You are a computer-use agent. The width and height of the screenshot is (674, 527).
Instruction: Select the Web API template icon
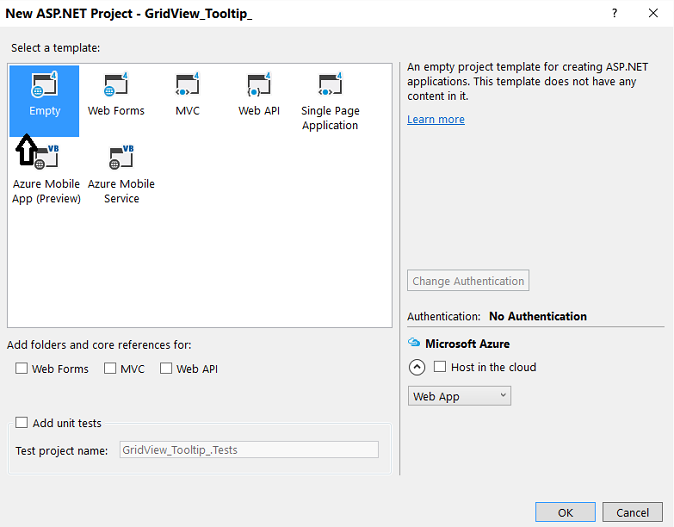click(x=259, y=85)
